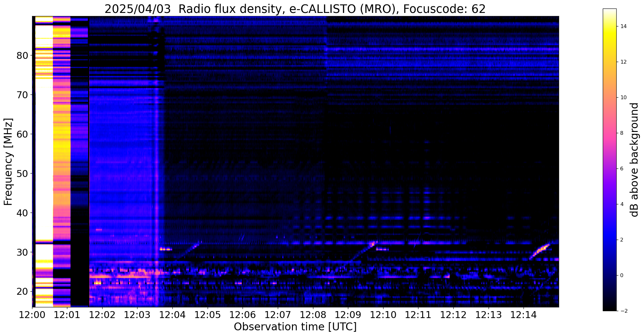644x336 pixels.
Task: Click the colorbar tick label 12
Action: pos(623,62)
